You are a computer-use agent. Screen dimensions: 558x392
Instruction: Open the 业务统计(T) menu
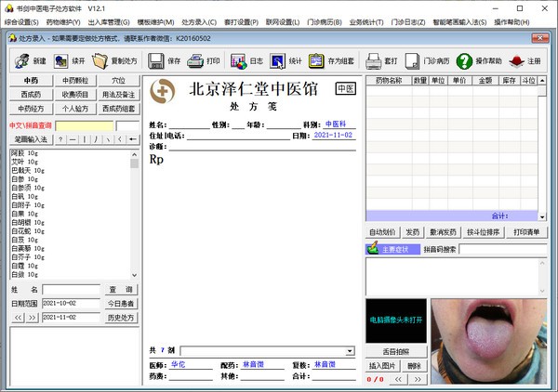click(x=367, y=21)
